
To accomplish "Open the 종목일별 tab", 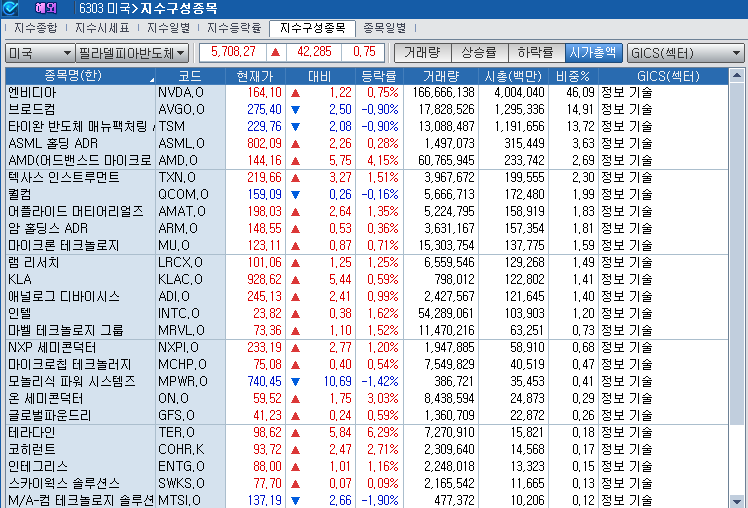I will click(x=384, y=28).
